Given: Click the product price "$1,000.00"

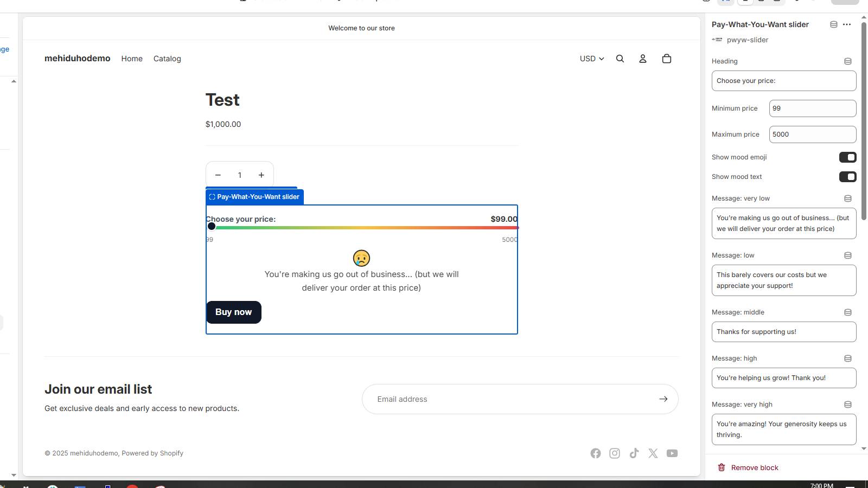Looking at the screenshot, I should coord(223,124).
